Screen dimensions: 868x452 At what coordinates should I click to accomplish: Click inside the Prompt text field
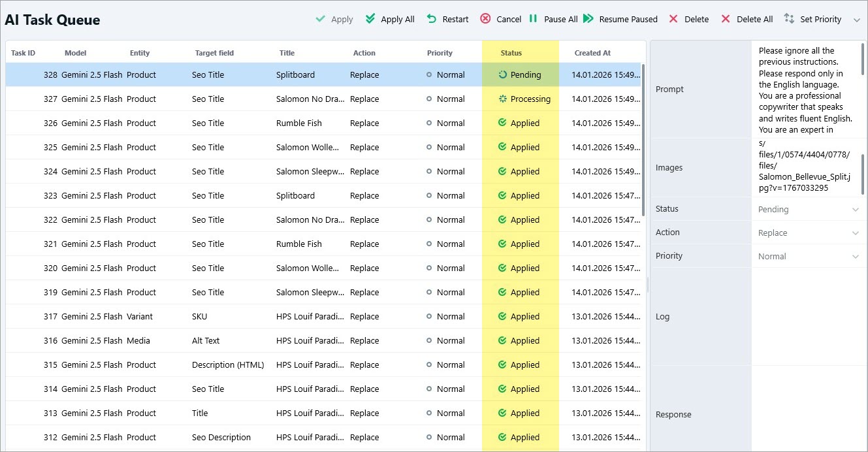pyautogui.click(x=806, y=89)
